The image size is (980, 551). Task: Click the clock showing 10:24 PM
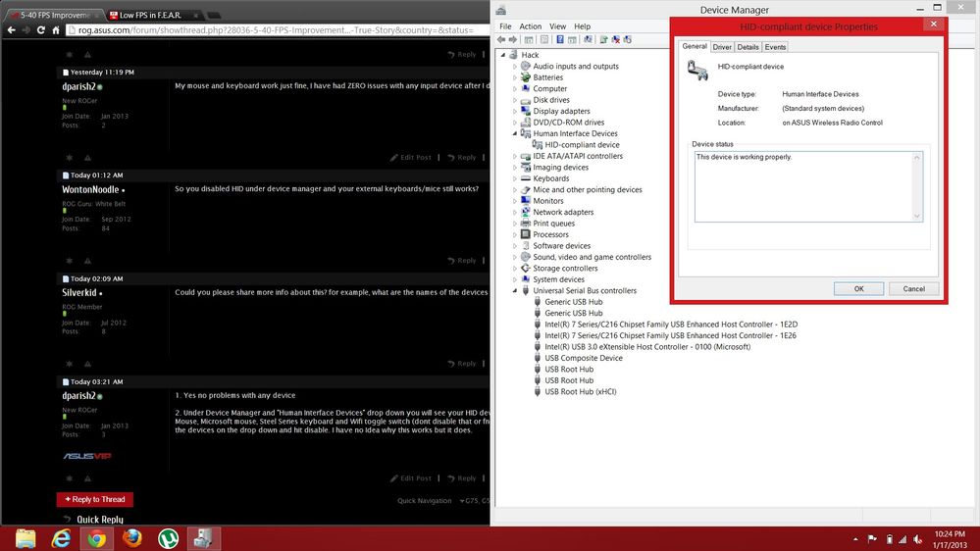point(950,534)
